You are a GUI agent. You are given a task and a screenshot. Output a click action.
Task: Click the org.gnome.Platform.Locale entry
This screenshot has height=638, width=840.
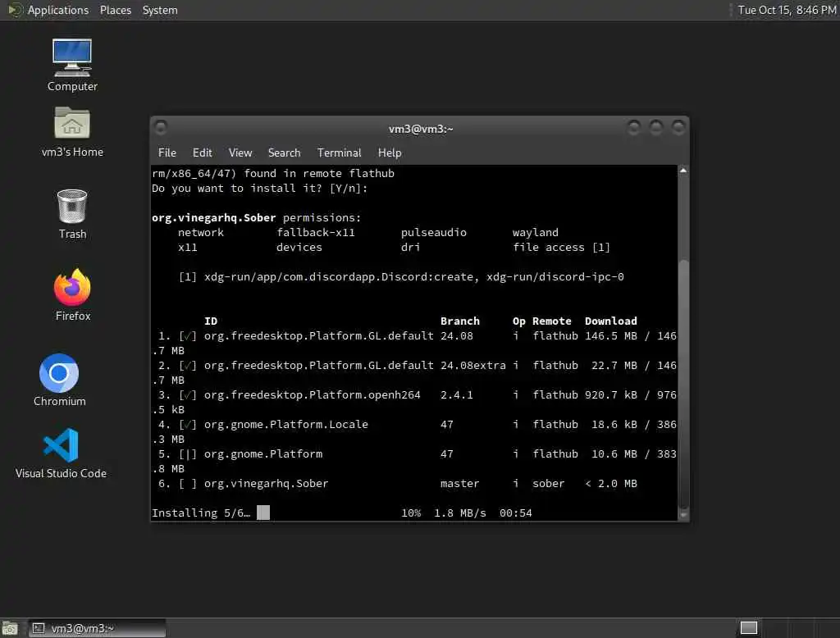pos(286,424)
